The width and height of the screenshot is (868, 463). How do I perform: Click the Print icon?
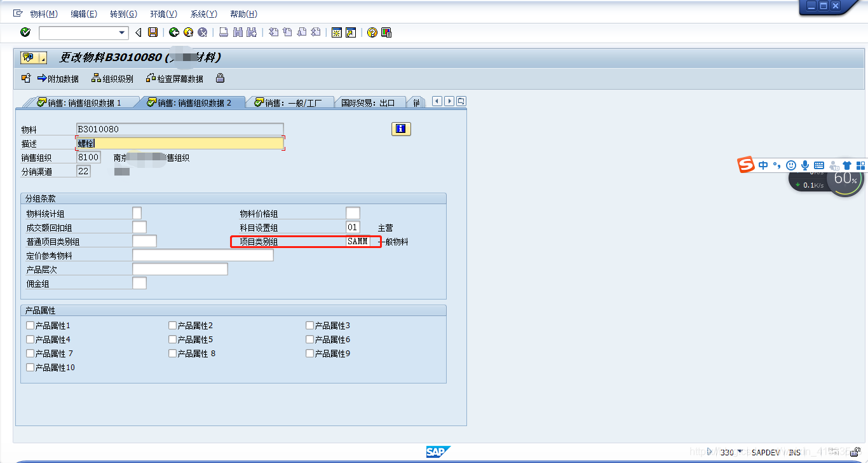point(224,32)
